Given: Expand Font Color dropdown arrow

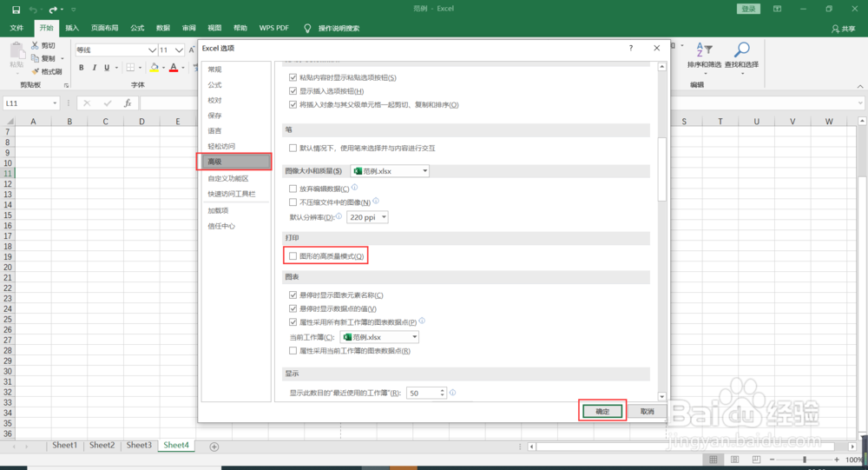Looking at the screenshot, I should tap(182, 68).
